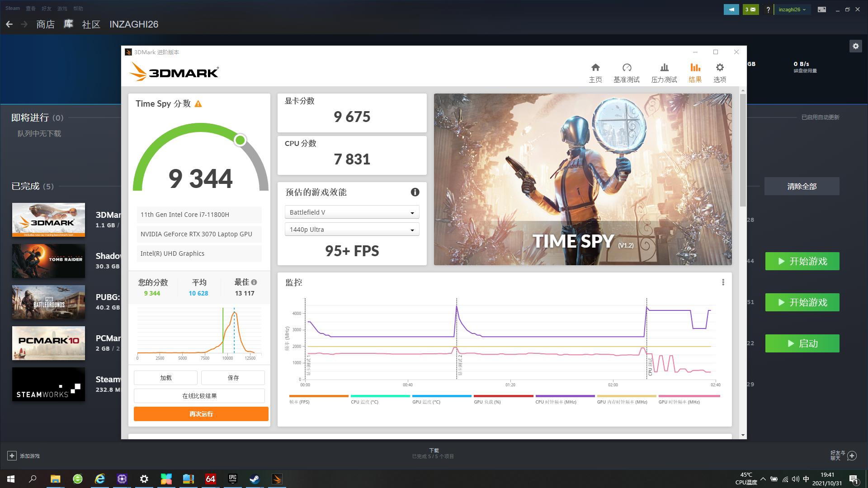Image resolution: width=868 pixels, height=488 pixels.
Task: Switch to the 库 tab in Steam
Action: tap(68, 24)
